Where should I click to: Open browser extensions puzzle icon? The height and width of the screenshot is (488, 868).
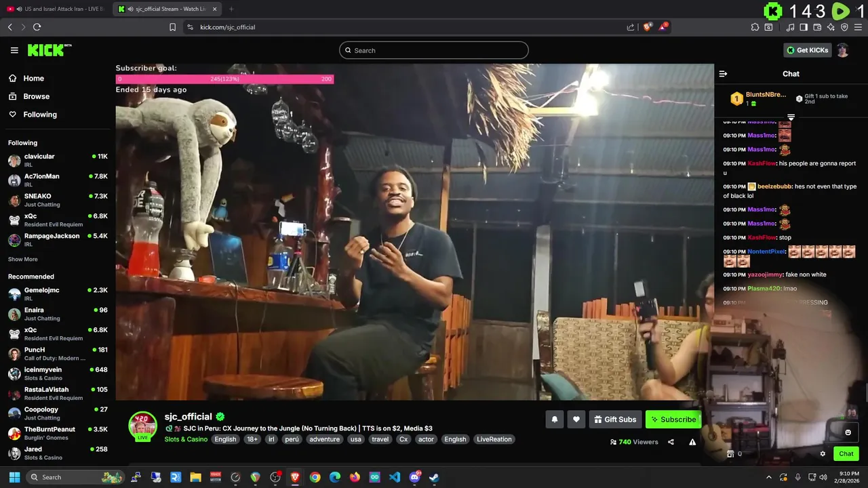pyautogui.click(x=755, y=27)
